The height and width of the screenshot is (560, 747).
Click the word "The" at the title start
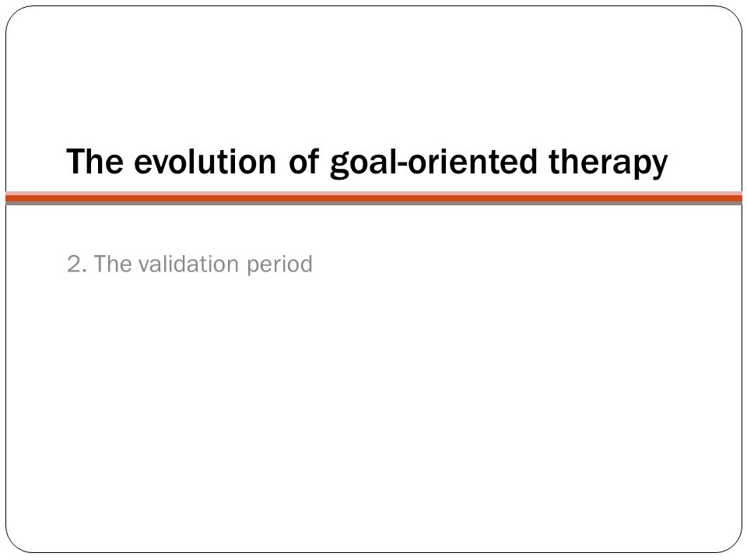(x=95, y=161)
